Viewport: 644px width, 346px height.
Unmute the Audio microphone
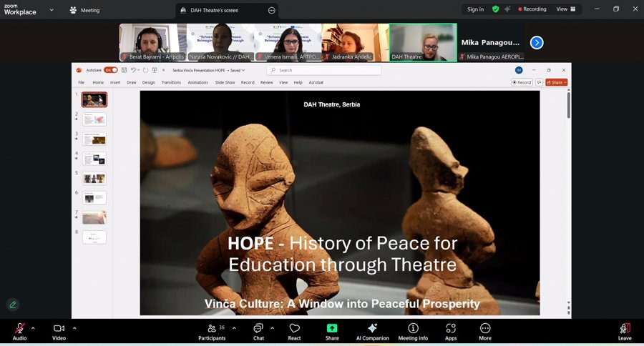coord(19,328)
